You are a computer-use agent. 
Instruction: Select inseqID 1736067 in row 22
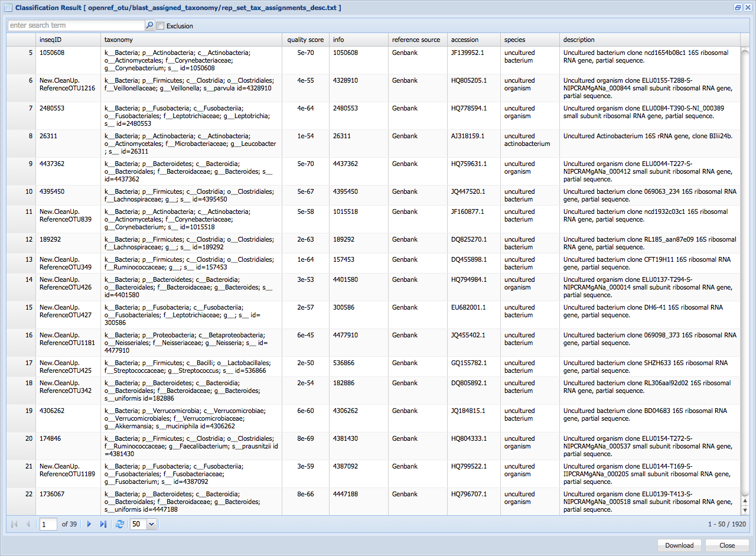(x=52, y=494)
